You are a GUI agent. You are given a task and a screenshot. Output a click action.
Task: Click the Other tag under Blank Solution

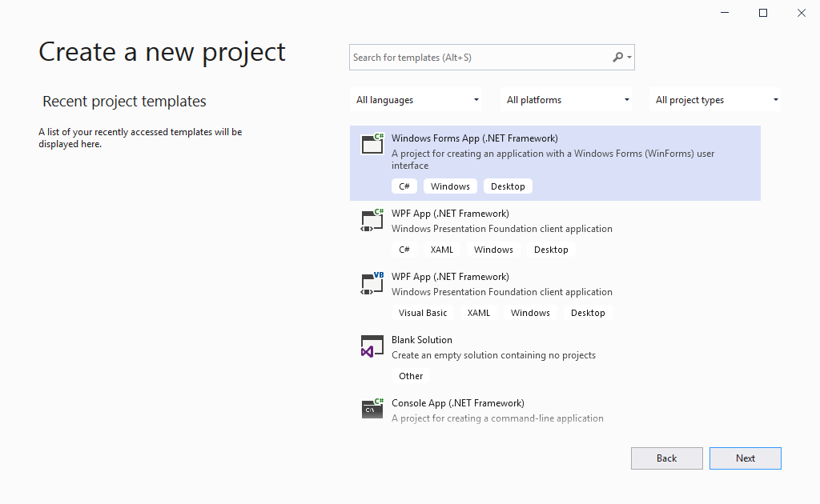[x=411, y=376]
